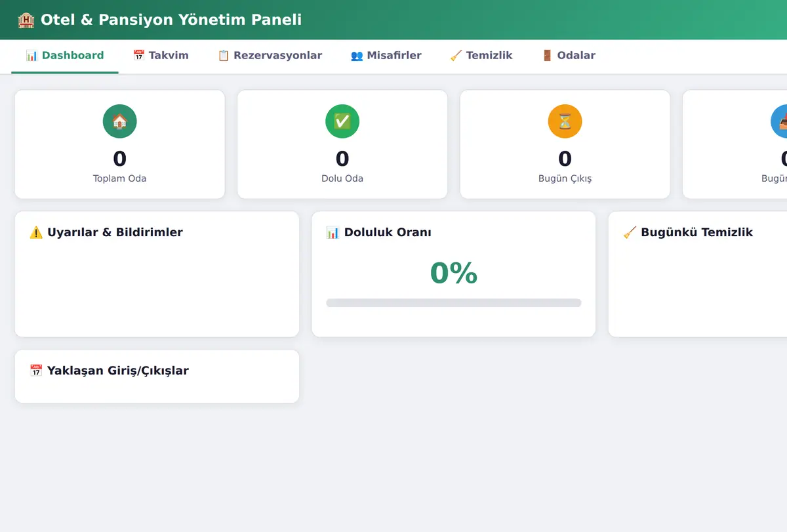Select the Odalar tab
Image resolution: width=787 pixels, height=532 pixels.
568,56
